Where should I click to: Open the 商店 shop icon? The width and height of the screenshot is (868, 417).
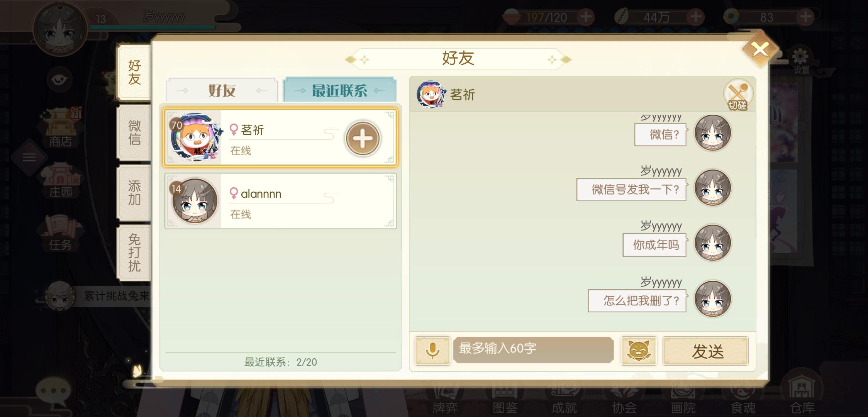(61, 128)
